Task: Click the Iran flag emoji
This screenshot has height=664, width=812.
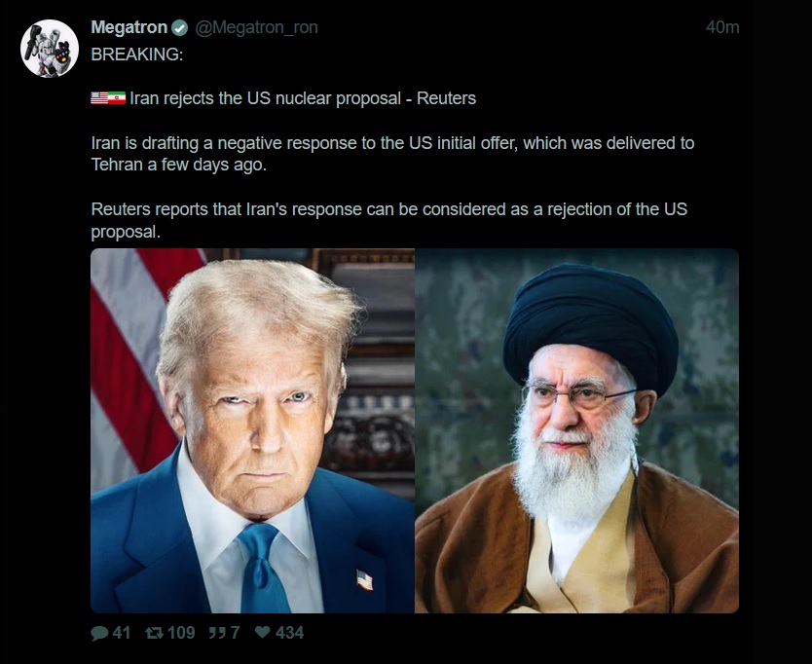Action: [117, 98]
